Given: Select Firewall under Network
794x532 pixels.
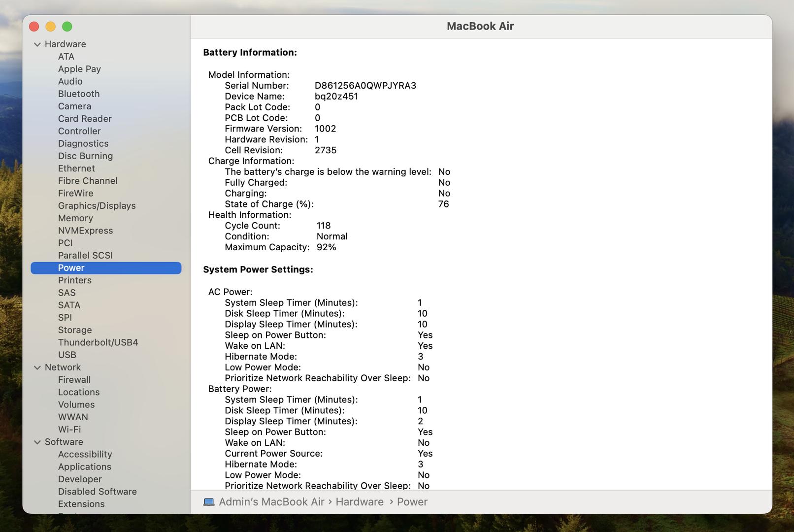Looking at the screenshot, I should pyautogui.click(x=74, y=380).
